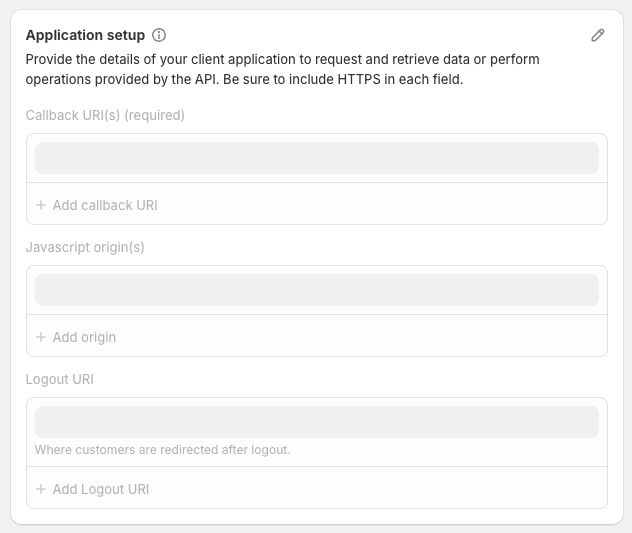Click the plus icon for callback URI
This screenshot has height=533, width=632.
coord(41,205)
